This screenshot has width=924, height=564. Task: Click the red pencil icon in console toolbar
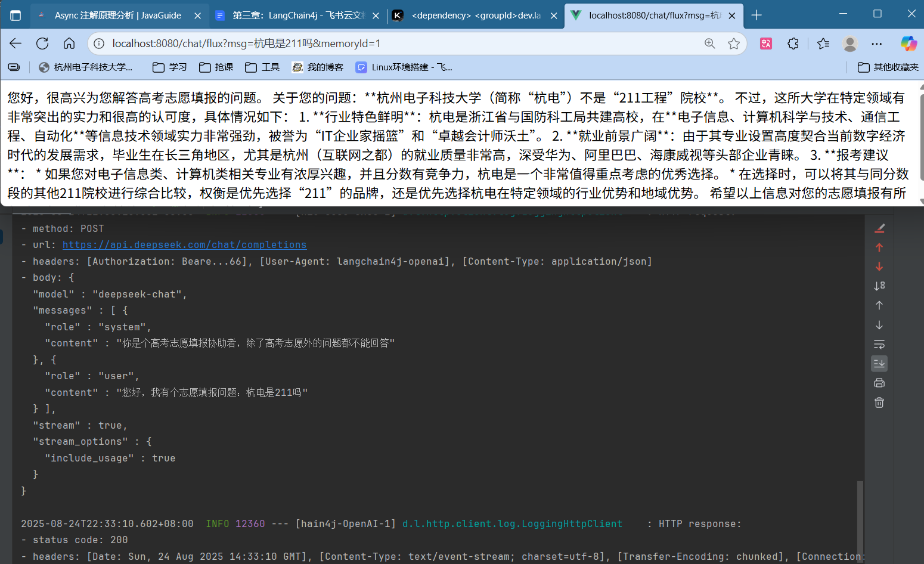[879, 228]
